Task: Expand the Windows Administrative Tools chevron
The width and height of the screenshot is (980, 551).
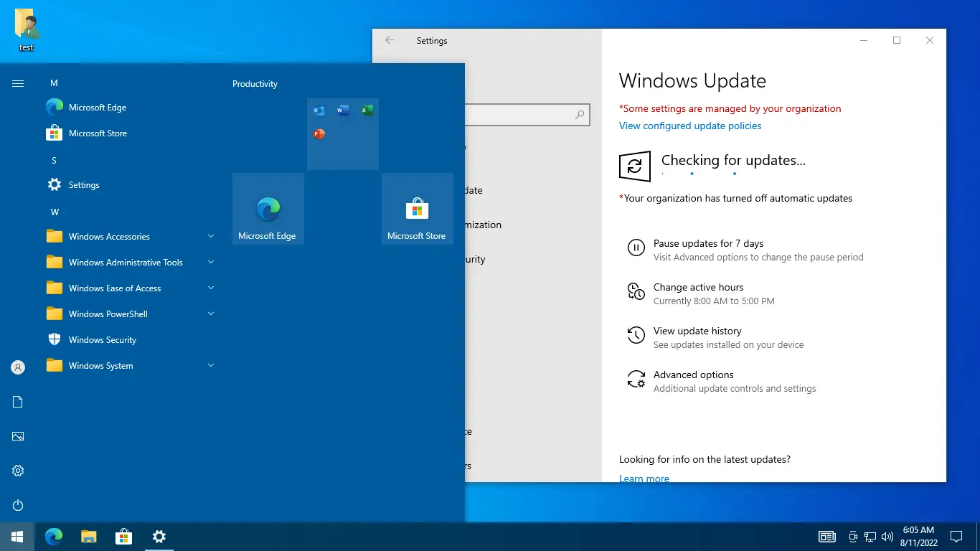Action: [x=211, y=262]
